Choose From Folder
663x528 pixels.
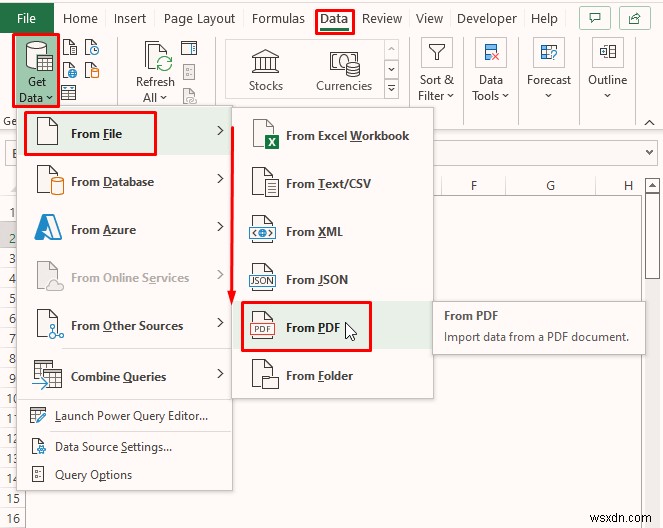pos(332,375)
